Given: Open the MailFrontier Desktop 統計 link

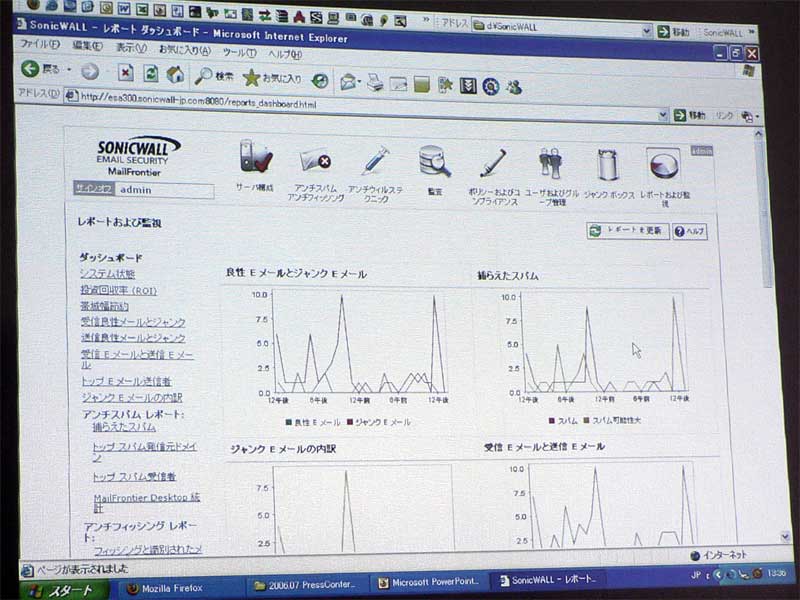Looking at the screenshot, I should coord(146,502).
